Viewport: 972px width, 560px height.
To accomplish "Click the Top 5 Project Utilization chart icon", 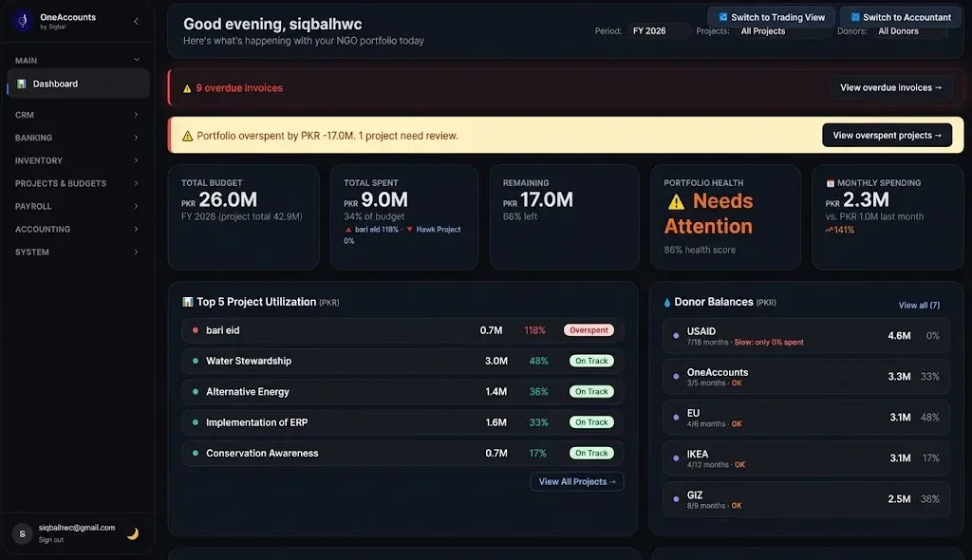I will tap(187, 302).
